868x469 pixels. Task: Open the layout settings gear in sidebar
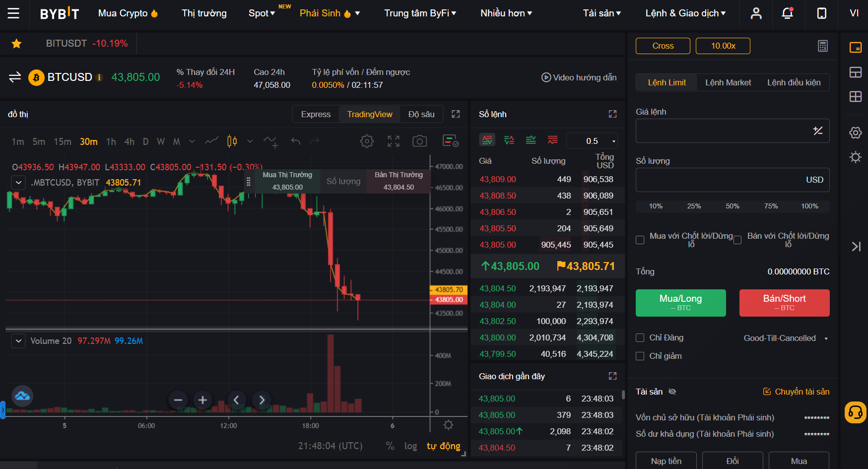click(856, 133)
